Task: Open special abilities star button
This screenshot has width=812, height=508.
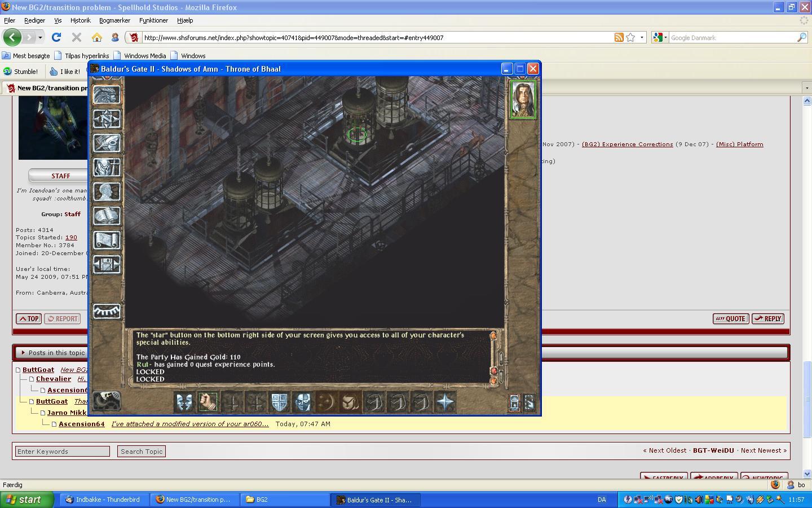Action: (x=445, y=402)
